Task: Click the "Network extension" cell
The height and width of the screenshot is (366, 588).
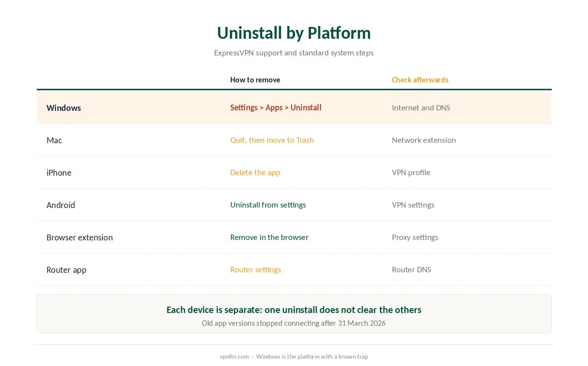Action: [x=424, y=140]
